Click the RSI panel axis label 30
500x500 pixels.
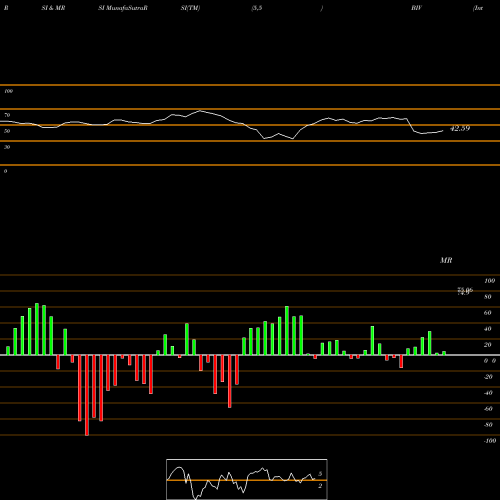point(7,147)
